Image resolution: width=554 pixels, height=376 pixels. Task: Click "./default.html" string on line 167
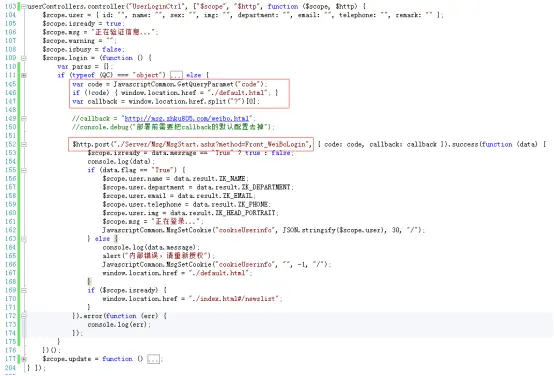click(x=219, y=273)
